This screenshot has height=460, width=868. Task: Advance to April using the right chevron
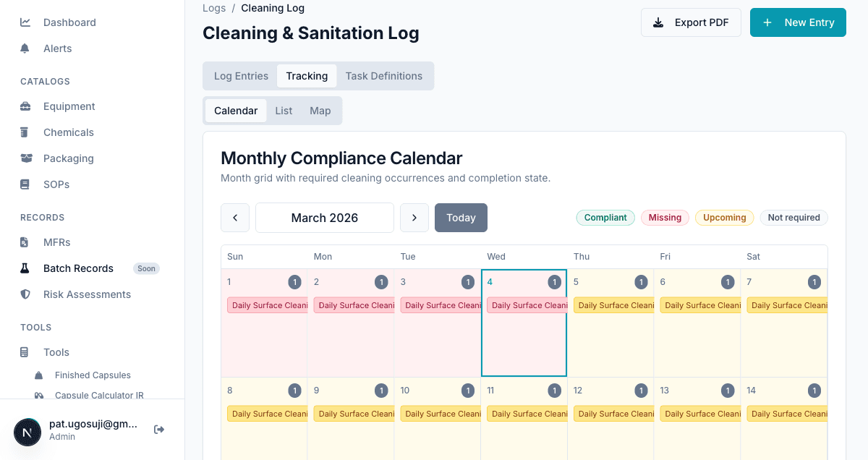tap(414, 217)
